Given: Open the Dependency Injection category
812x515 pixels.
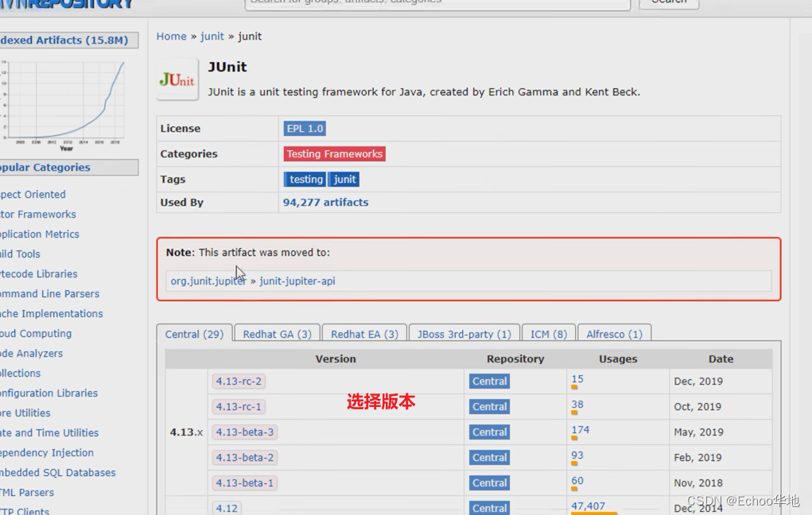Looking at the screenshot, I should click(47, 453).
